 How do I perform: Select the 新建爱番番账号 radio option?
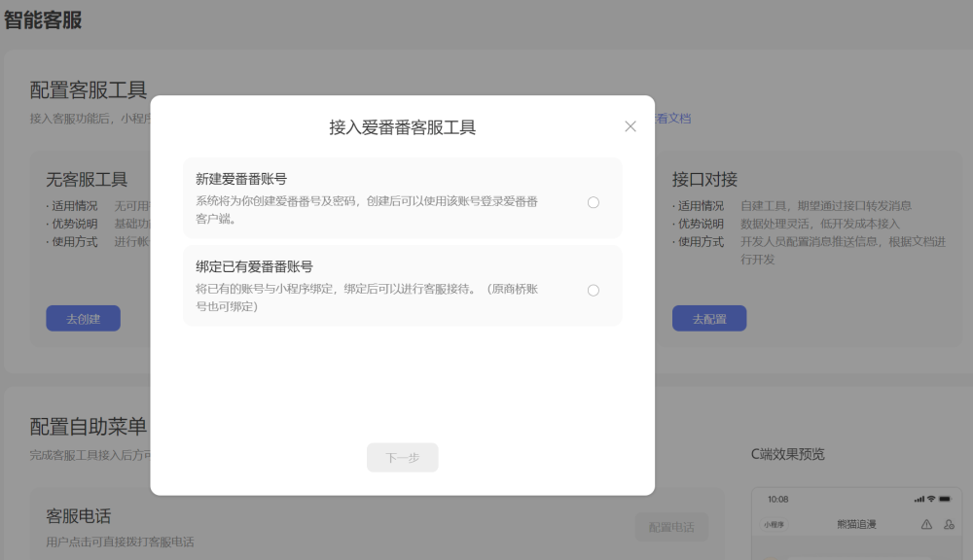click(x=594, y=202)
